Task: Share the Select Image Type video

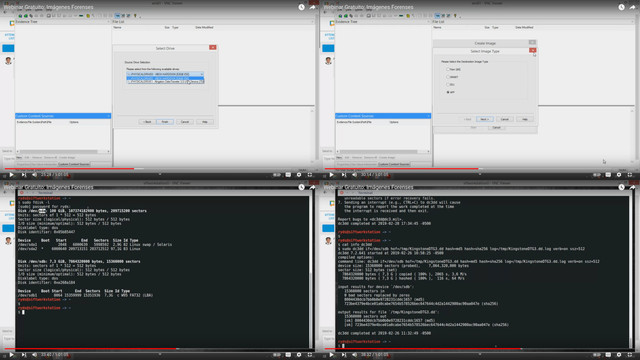Action: click(x=632, y=7)
